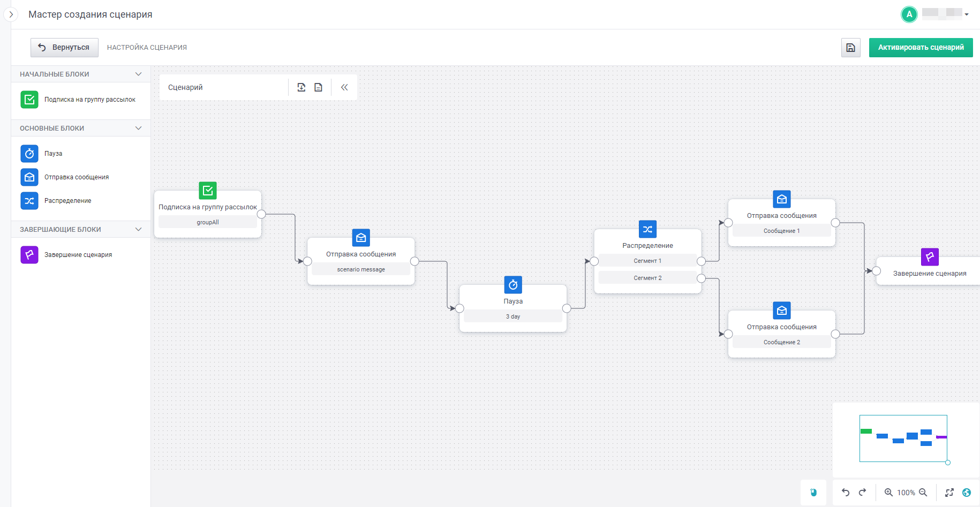
Task: Click the minimap overview thumbnail
Action: (903, 438)
